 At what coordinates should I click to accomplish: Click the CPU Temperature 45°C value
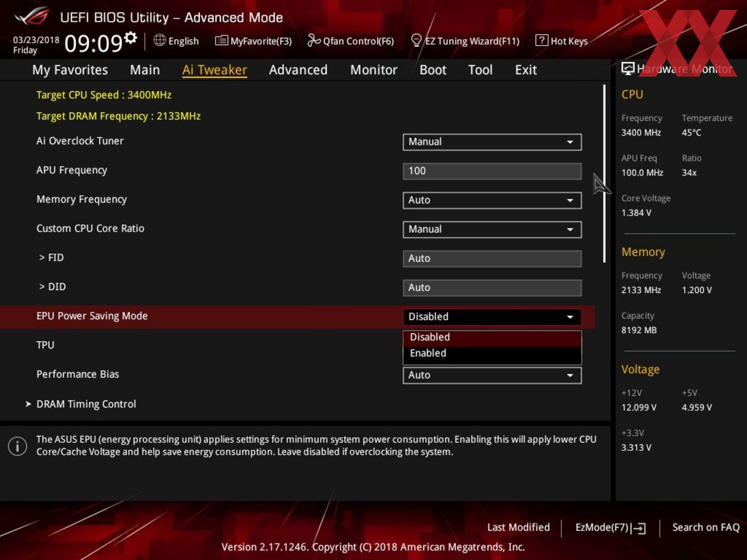click(692, 132)
